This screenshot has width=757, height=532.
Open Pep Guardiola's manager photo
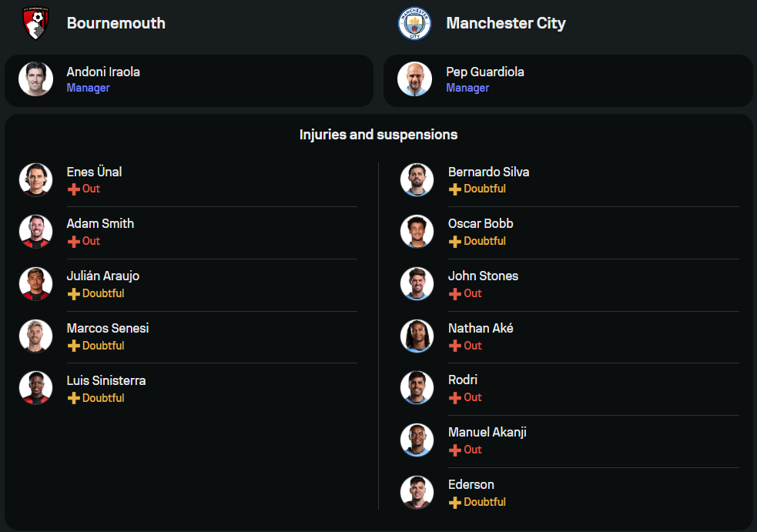click(x=415, y=79)
